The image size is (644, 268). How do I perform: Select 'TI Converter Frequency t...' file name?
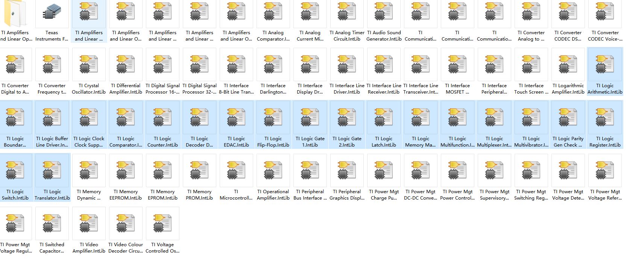coord(52,89)
